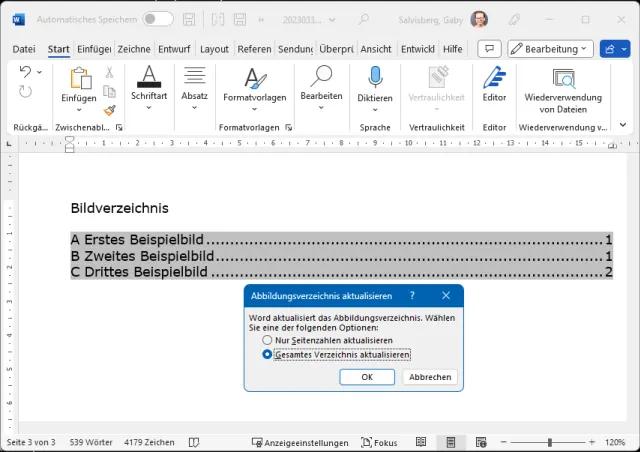Screen dimensions: 640x452
Task: Click the undo arrow icon
Action: click(26, 72)
